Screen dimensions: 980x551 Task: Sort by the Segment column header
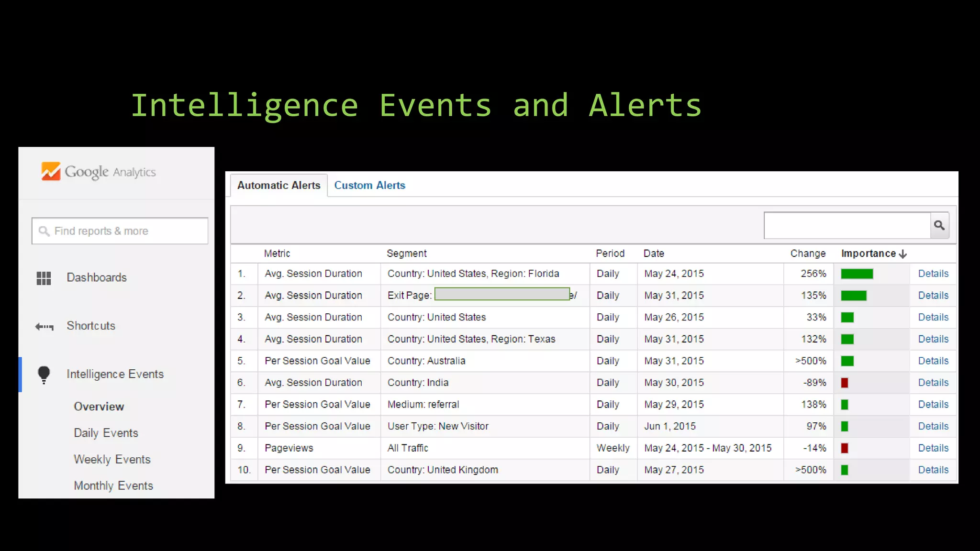[407, 253]
